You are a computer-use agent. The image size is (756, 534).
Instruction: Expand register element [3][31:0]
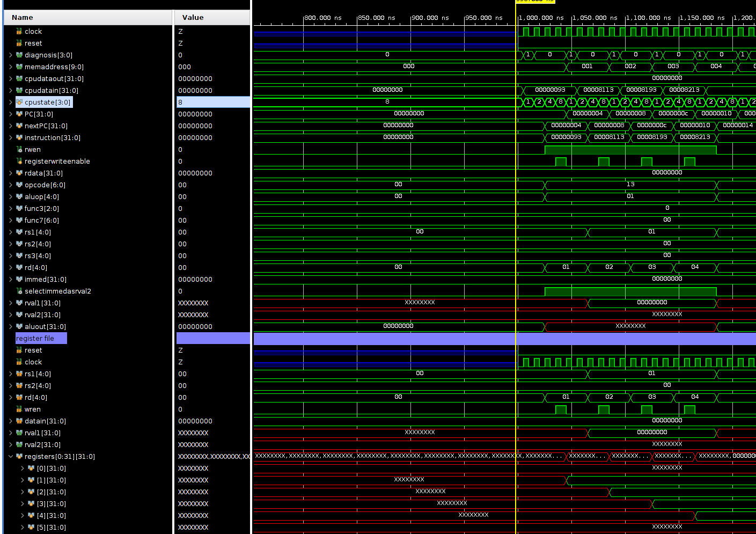[23, 503]
